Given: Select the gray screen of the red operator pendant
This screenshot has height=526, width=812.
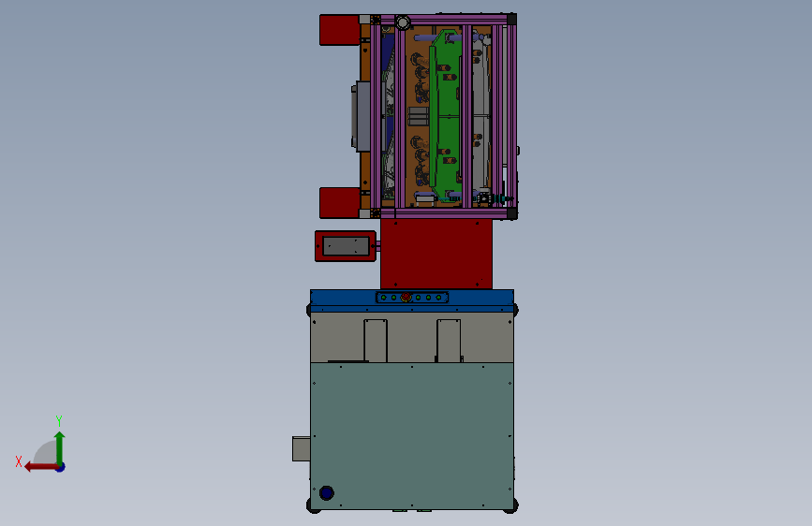Looking at the screenshot, I should 346,246.
